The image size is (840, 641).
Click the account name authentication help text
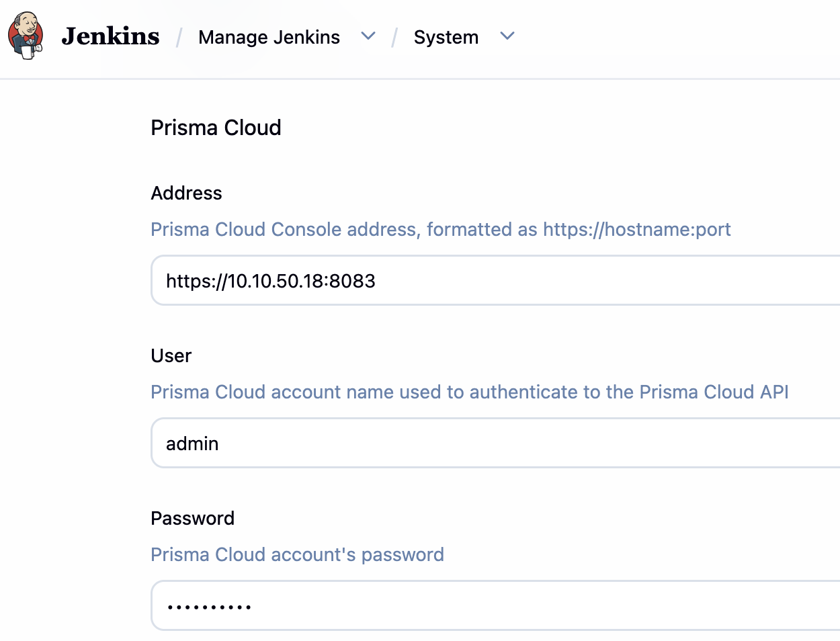click(469, 392)
